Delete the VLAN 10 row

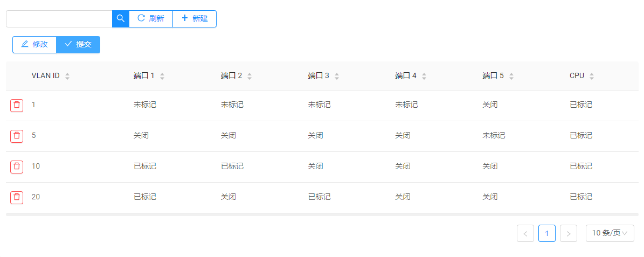(17, 166)
